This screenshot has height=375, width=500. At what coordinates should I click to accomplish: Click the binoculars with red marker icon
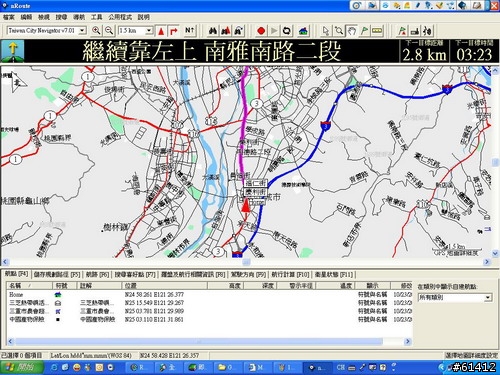(225, 31)
